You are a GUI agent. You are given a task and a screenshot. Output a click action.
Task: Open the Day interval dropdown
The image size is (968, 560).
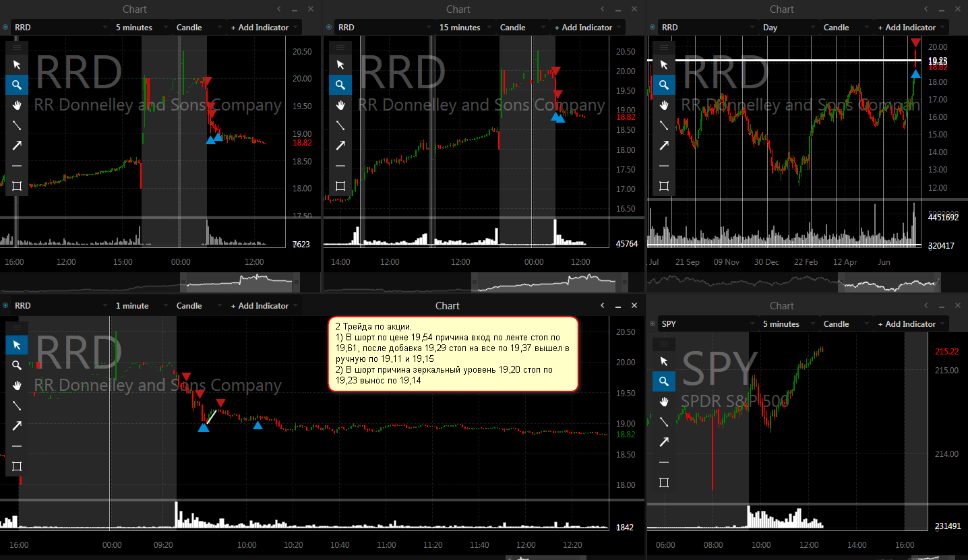tap(788, 28)
